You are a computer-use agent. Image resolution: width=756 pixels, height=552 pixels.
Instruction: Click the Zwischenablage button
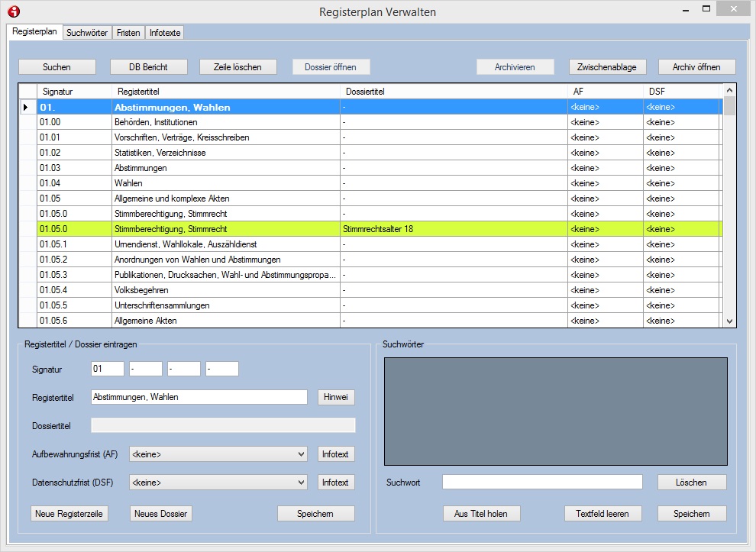coord(607,67)
